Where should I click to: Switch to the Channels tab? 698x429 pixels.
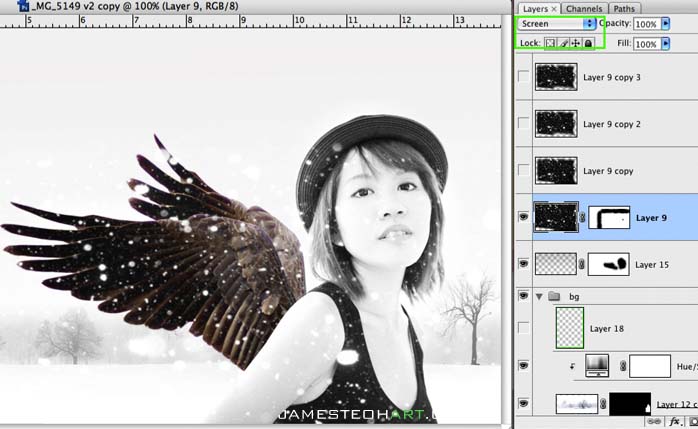pyautogui.click(x=584, y=9)
